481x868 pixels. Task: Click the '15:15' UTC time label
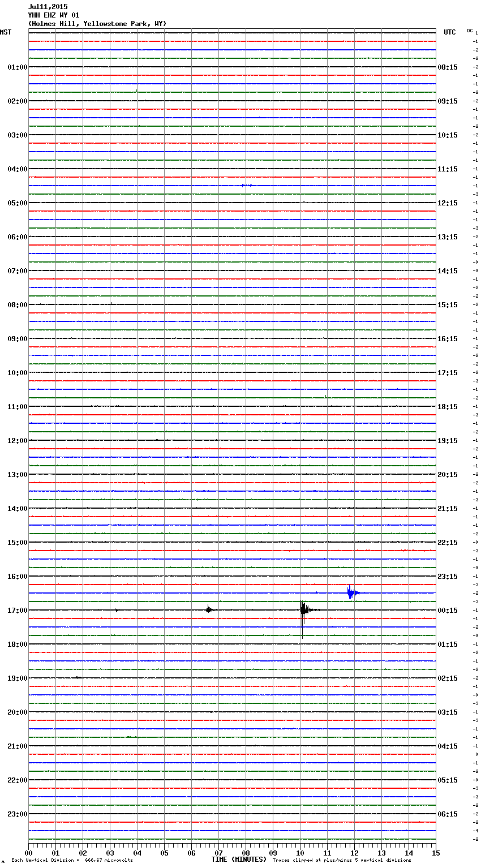point(448,305)
